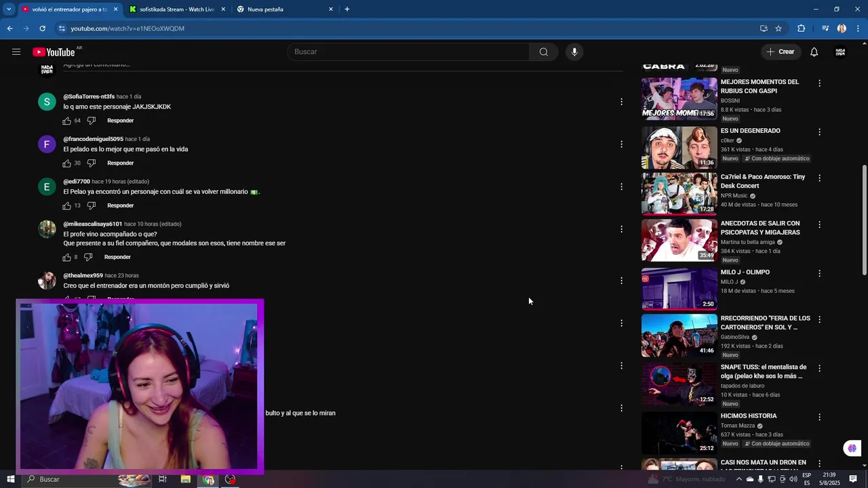868x488 pixels.
Task: View site information icon in address bar
Action: pyautogui.click(x=62, y=28)
